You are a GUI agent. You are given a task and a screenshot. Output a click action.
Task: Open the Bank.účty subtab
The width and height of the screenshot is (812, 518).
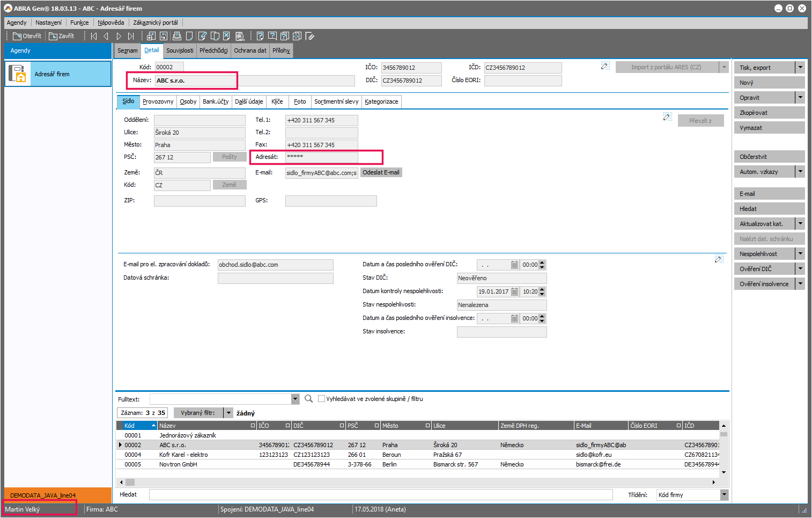(216, 101)
